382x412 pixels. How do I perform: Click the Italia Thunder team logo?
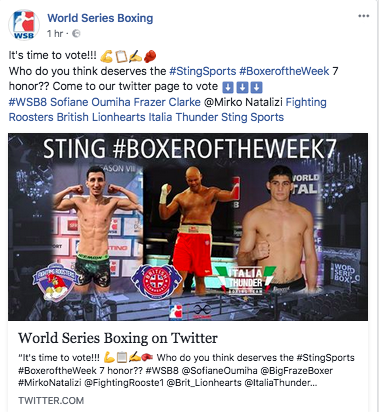coord(246,280)
